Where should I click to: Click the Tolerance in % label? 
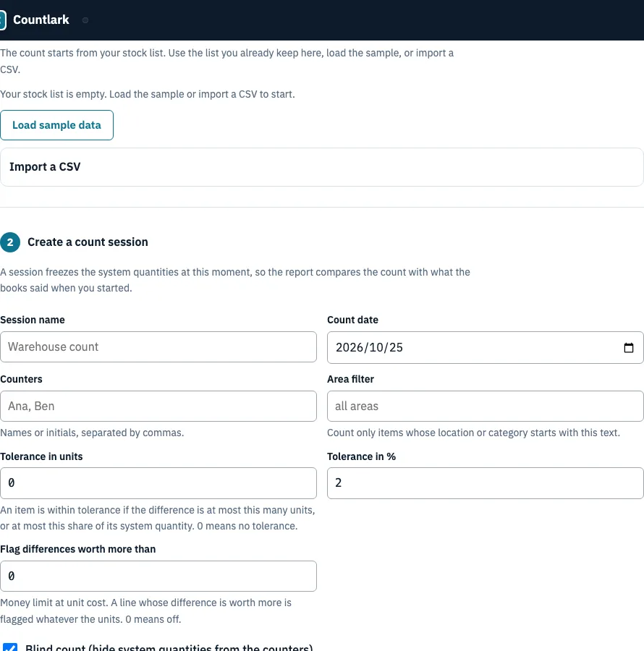click(x=361, y=456)
